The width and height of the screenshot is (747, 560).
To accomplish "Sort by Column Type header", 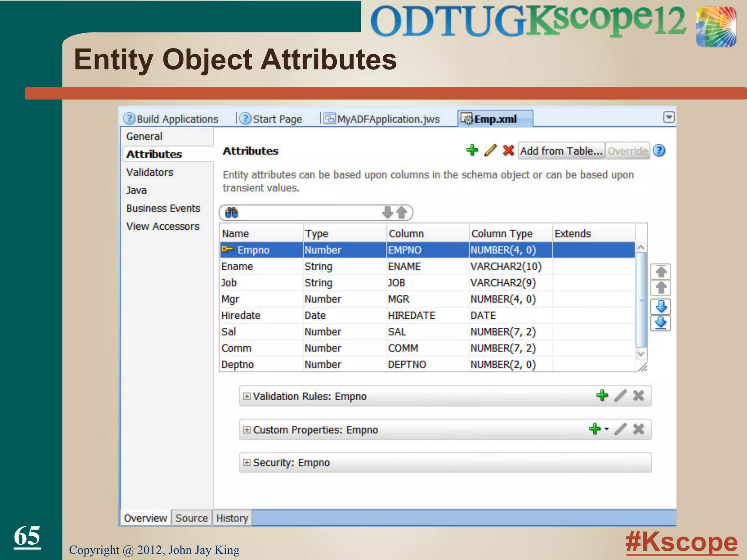I will [511, 233].
